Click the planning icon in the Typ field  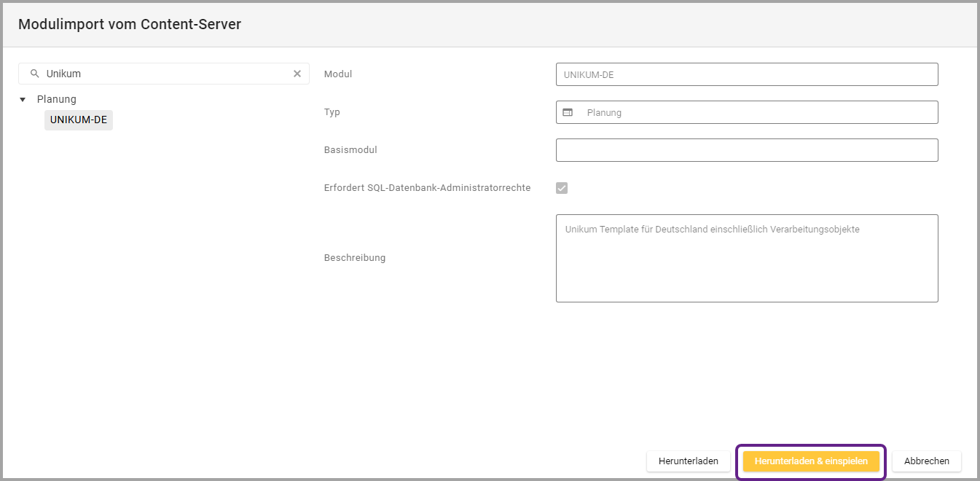coord(568,112)
